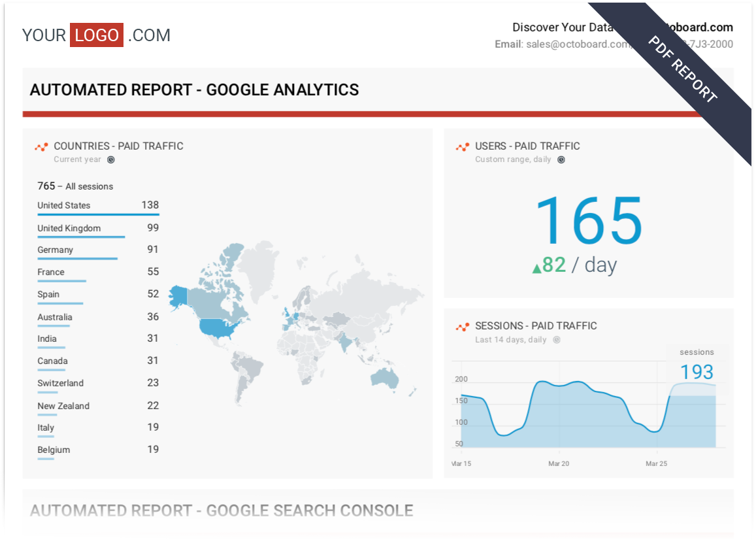Select the Spain row label

pyautogui.click(x=48, y=294)
